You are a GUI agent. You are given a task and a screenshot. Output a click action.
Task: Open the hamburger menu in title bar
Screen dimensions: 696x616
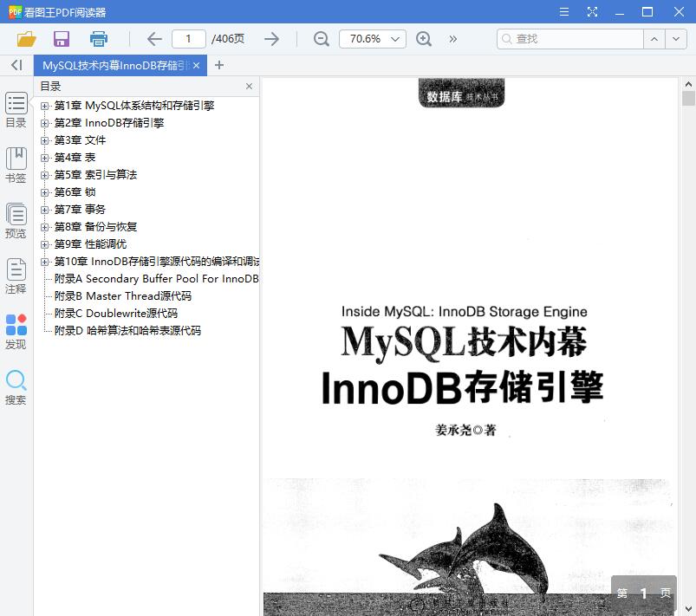(x=564, y=11)
